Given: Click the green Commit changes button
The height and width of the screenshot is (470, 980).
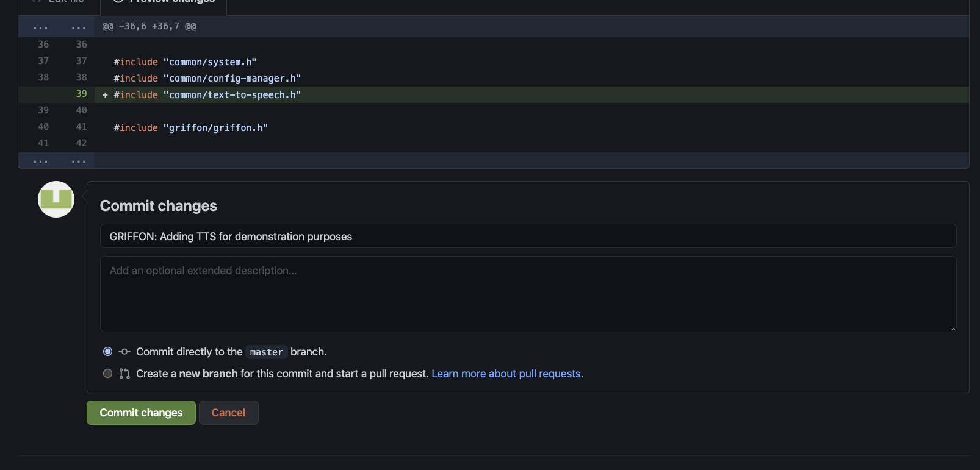Looking at the screenshot, I should (141, 413).
